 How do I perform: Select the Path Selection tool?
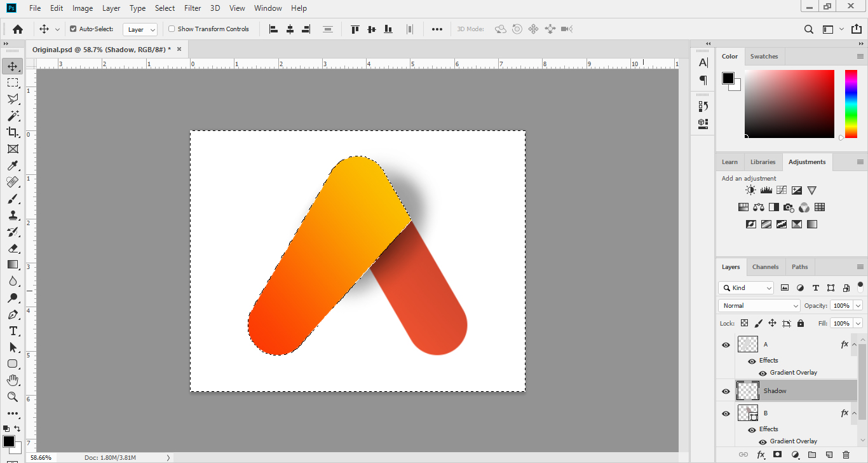point(13,347)
